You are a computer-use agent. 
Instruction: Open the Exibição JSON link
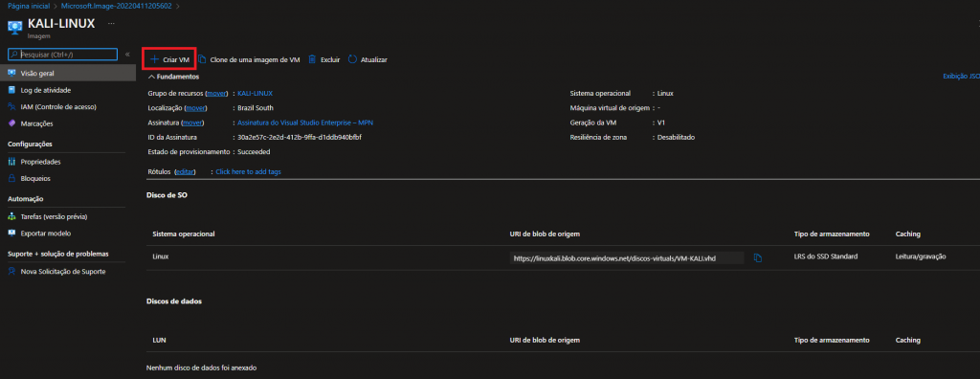(x=961, y=77)
